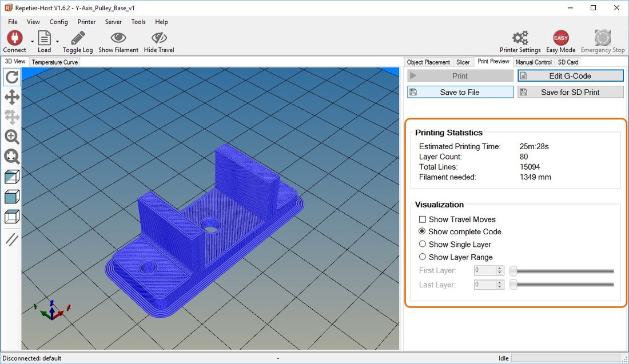Click the Edit G-Code button

click(x=571, y=76)
